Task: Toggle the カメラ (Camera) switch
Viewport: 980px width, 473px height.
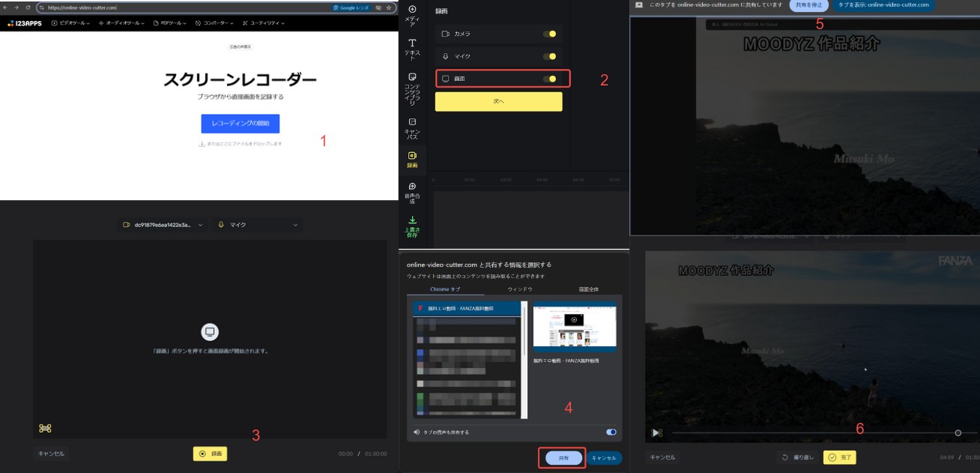Action: [549, 34]
